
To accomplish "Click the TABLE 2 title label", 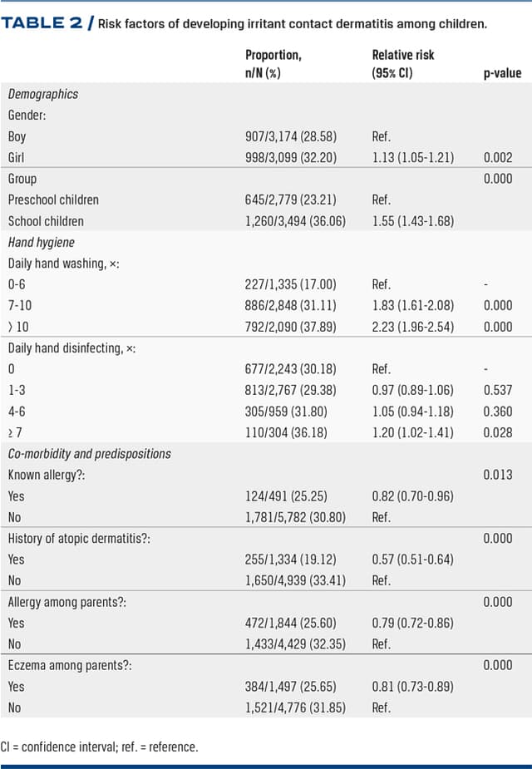I will point(44,22).
